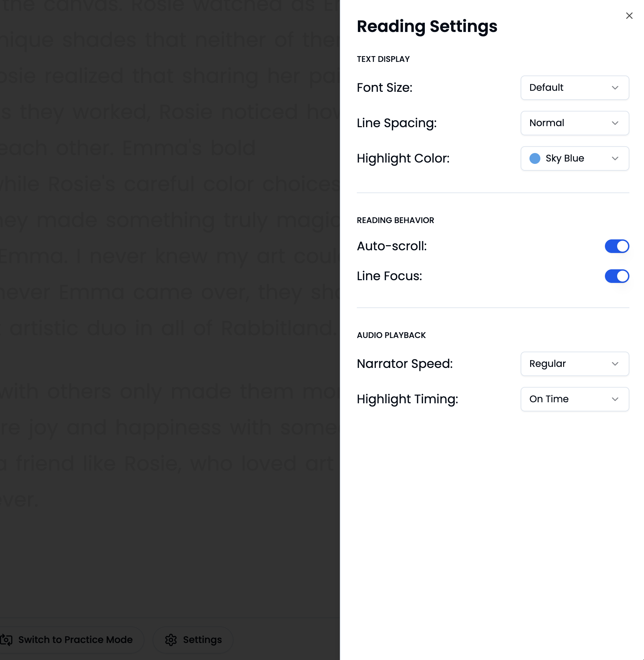Click the AUDIO PLAYBACK section header

tap(391, 335)
